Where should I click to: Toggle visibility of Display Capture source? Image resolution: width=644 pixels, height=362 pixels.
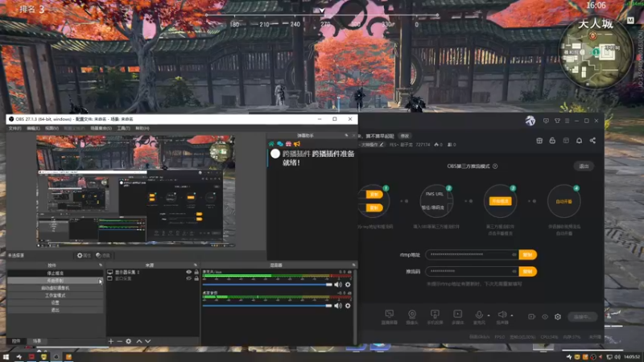coord(188,272)
